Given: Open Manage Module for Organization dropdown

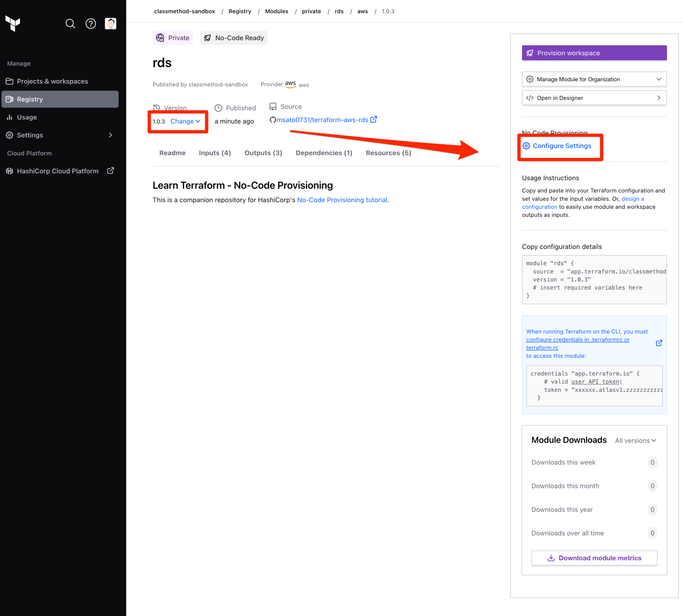Looking at the screenshot, I should (x=594, y=79).
